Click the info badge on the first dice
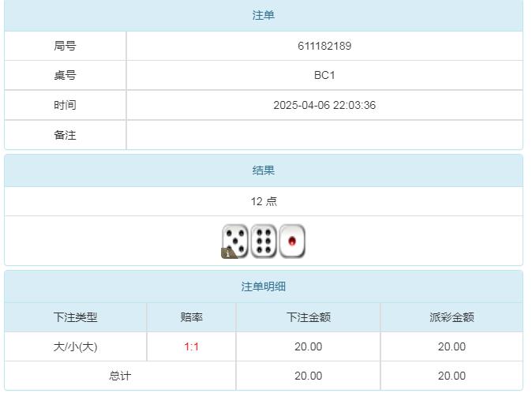The width and height of the screenshot is (532, 393). (x=228, y=253)
